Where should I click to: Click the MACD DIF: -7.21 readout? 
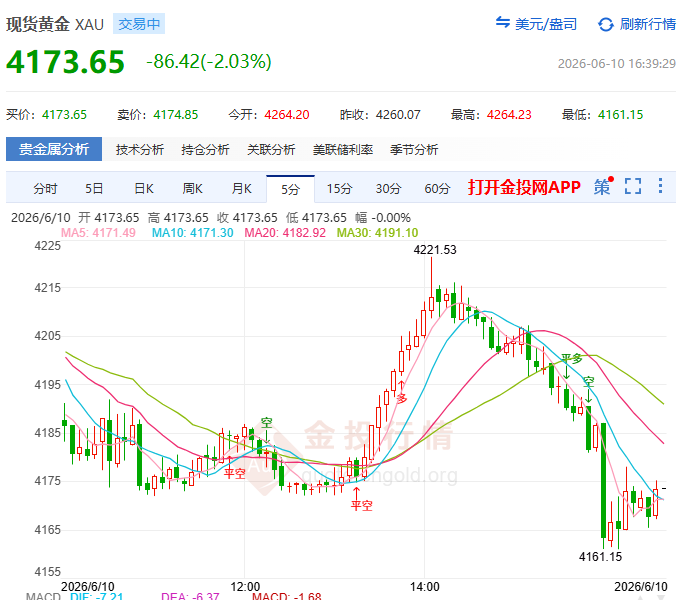coord(96,597)
